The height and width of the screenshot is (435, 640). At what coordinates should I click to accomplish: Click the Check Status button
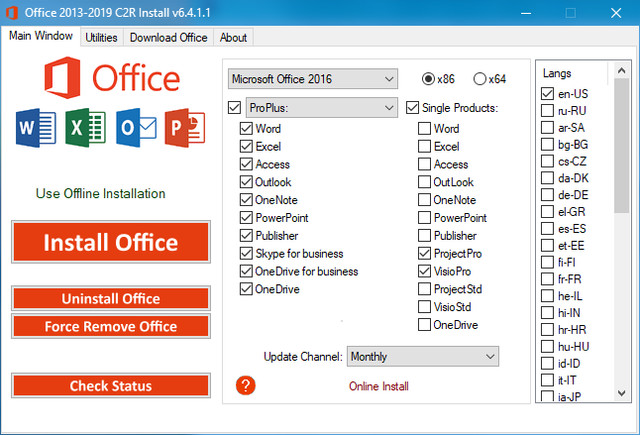coord(111,386)
